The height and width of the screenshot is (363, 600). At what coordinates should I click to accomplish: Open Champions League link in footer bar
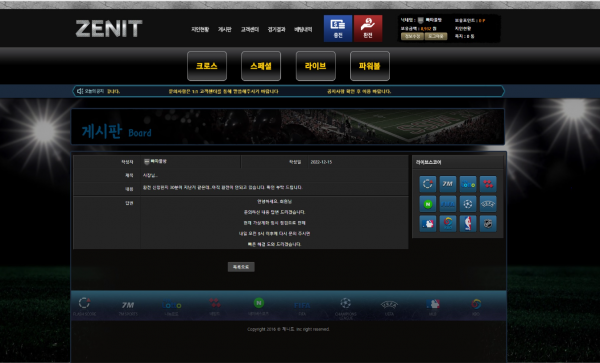tap(346, 308)
